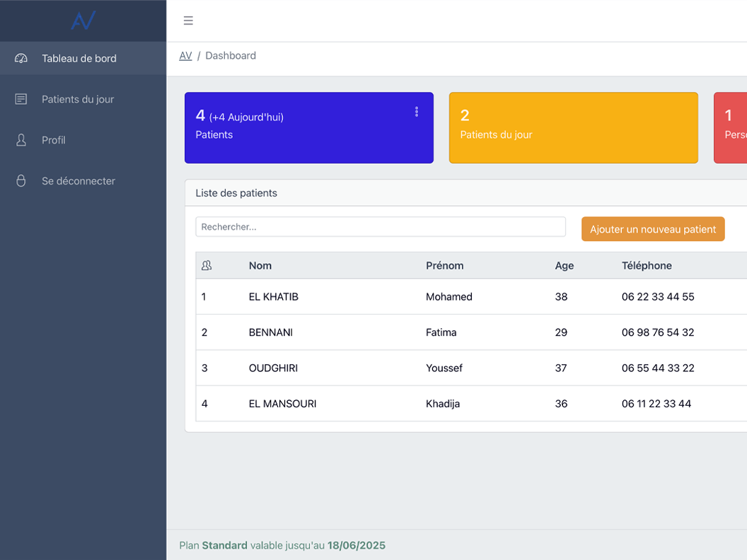Click the dashboard speedometer icon
Image resolution: width=747 pixels, height=560 pixels.
[x=21, y=59]
